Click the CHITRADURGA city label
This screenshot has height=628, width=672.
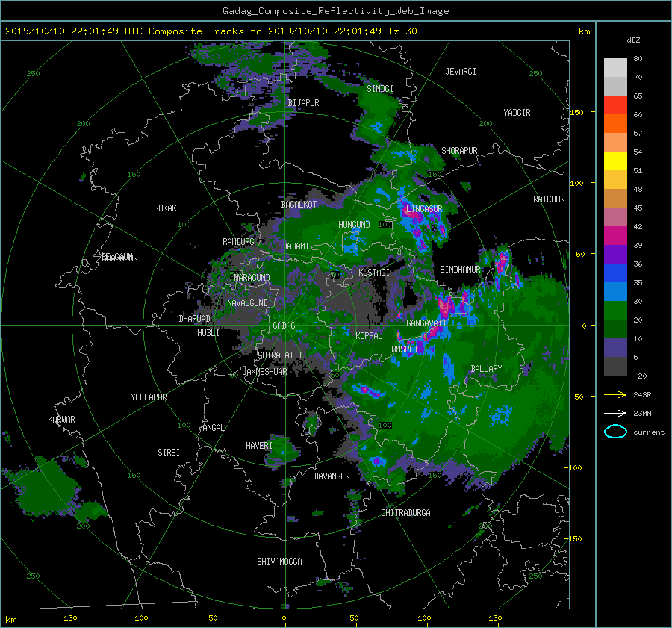[x=406, y=513]
